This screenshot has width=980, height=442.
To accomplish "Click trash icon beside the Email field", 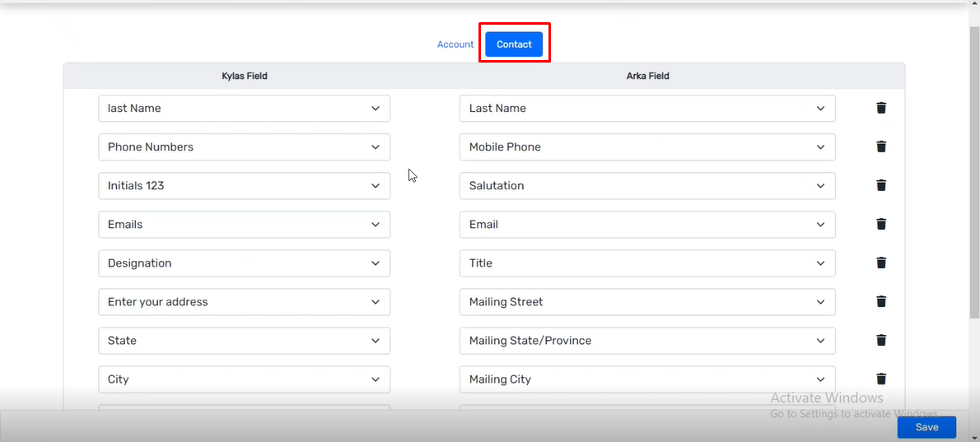I will 881,224.
